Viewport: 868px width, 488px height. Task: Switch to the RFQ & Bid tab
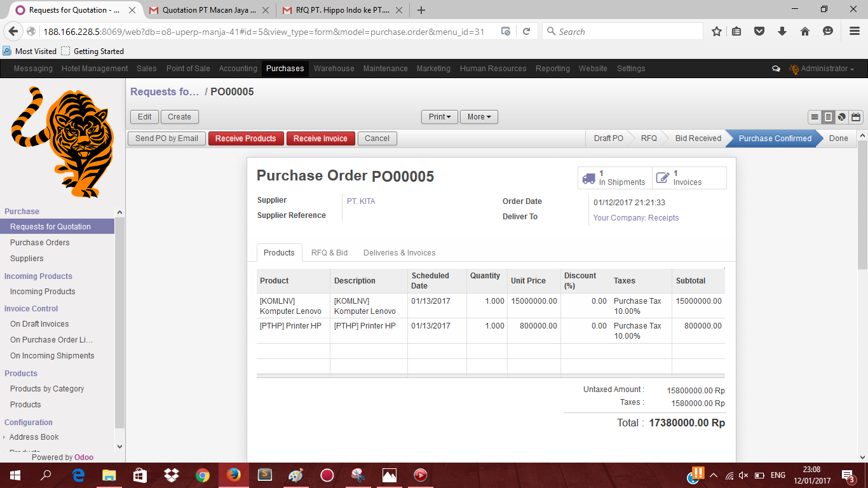coord(329,253)
